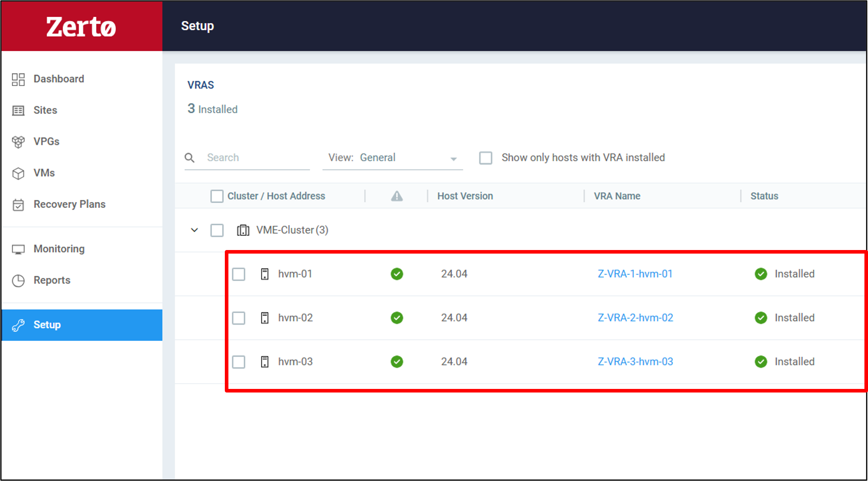
Task: Click the Installed status text for hvm-03
Action: coord(794,362)
